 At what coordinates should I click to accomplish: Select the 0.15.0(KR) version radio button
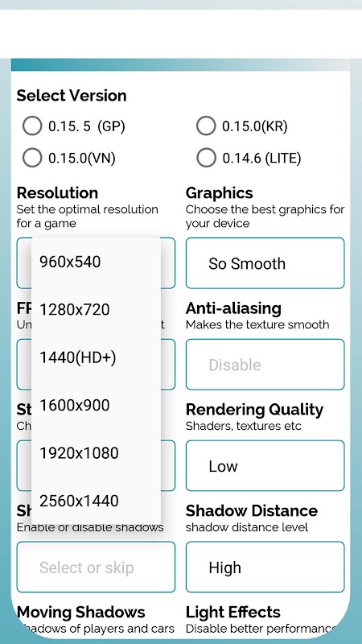point(206,126)
